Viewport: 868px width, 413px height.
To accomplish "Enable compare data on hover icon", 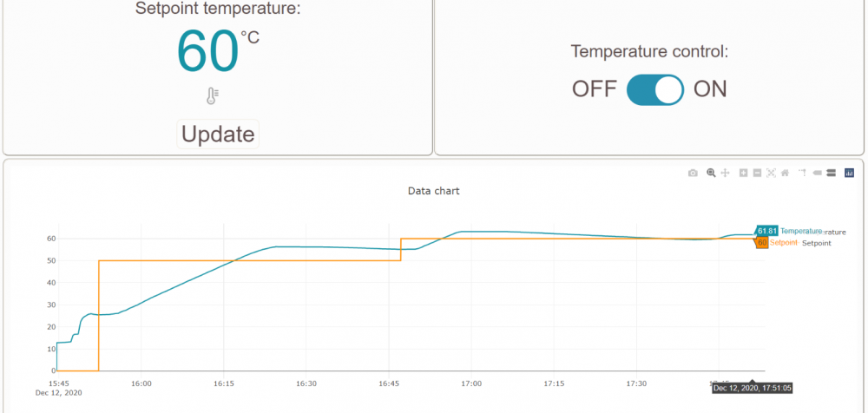I will coord(831,174).
